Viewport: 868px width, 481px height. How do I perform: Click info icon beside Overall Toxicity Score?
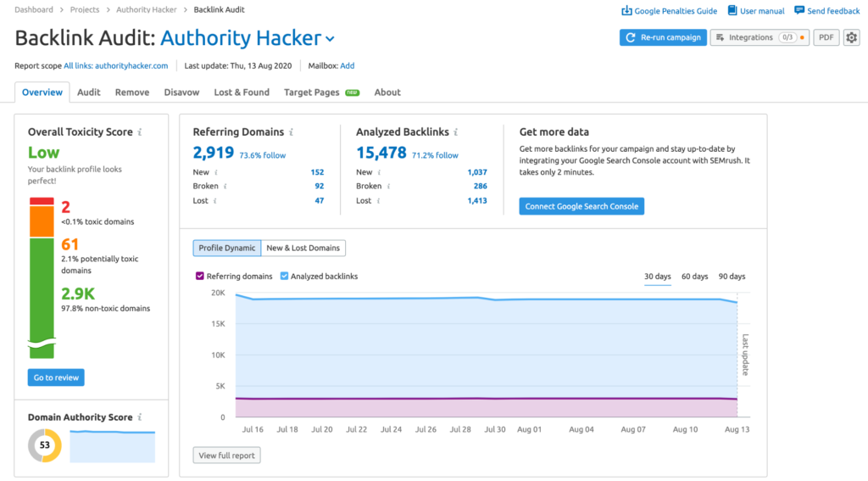(x=140, y=131)
